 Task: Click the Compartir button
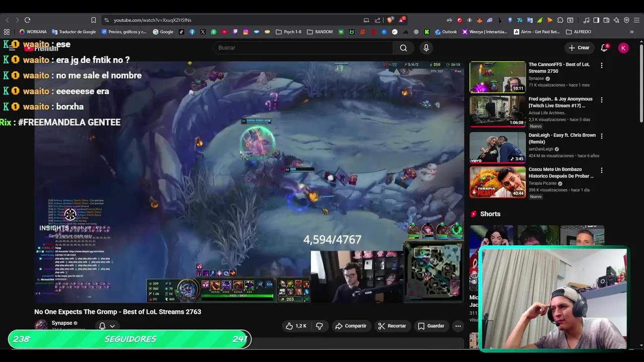(351, 326)
